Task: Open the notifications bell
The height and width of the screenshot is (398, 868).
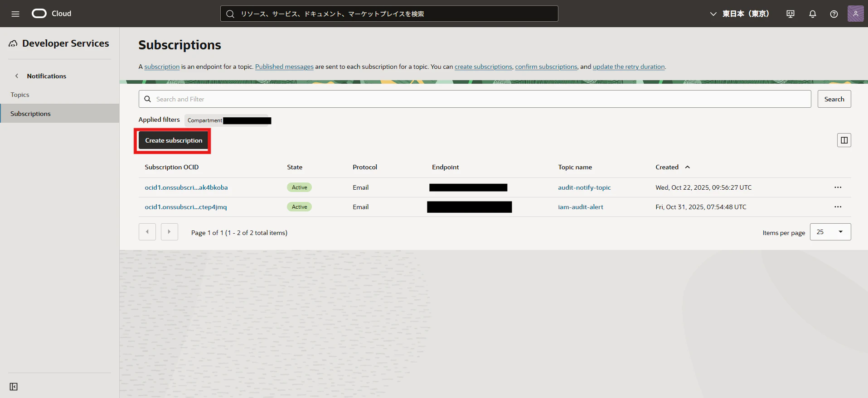Action: [813, 14]
